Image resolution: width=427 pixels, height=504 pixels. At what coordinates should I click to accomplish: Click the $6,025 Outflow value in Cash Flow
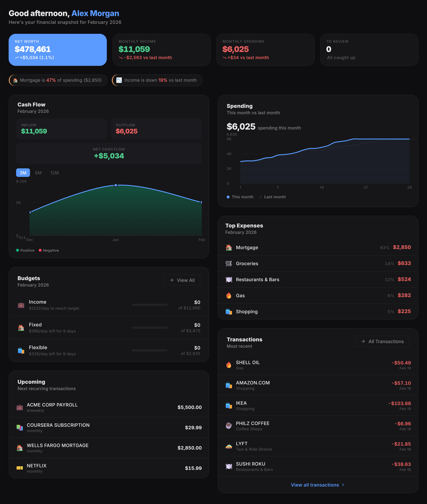coord(127,131)
